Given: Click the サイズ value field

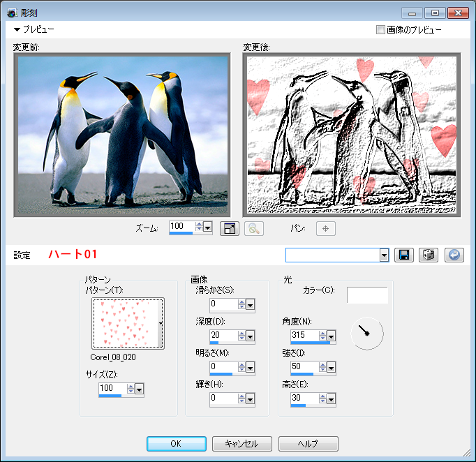Looking at the screenshot, I should click(x=112, y=388).
